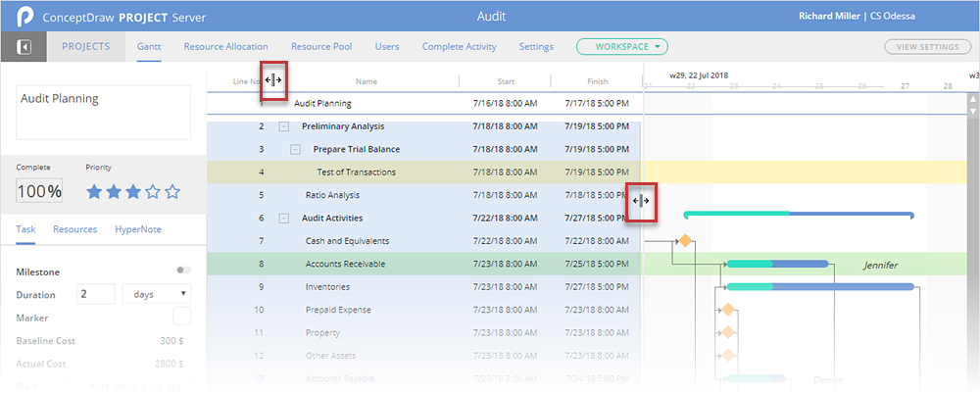
Task: Click the first priority star
Action: click(95, 192)
